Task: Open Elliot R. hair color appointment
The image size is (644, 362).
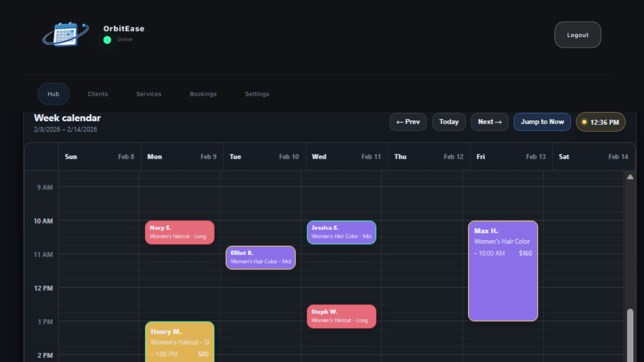Action: click(x=261, y=258)
